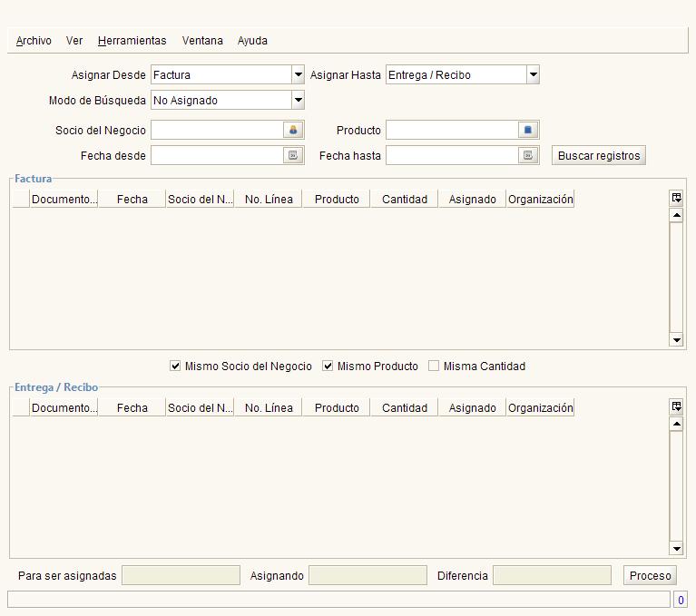Open column options icon in Factura table
This screenshot has height=616, width=696.
coord(676,198)
